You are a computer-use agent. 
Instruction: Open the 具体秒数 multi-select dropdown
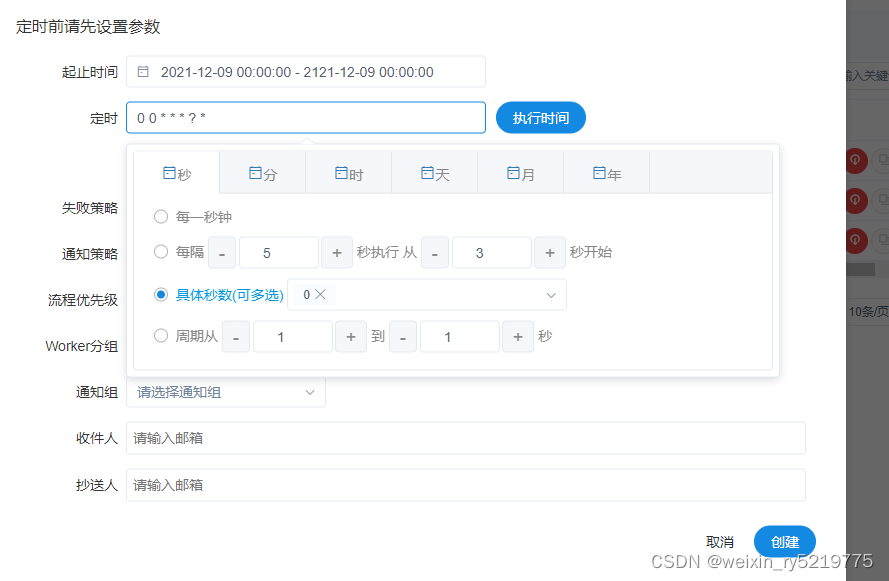pos(427,295)
